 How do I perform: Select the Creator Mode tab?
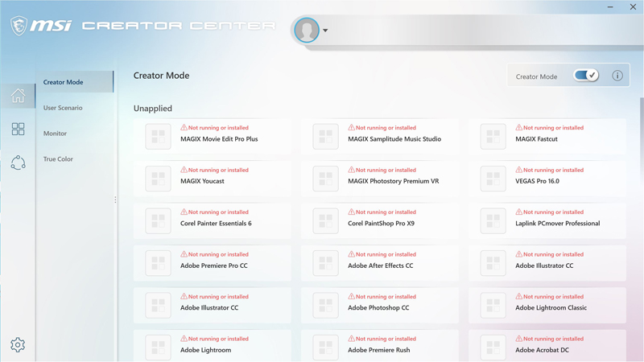(74, 82)
